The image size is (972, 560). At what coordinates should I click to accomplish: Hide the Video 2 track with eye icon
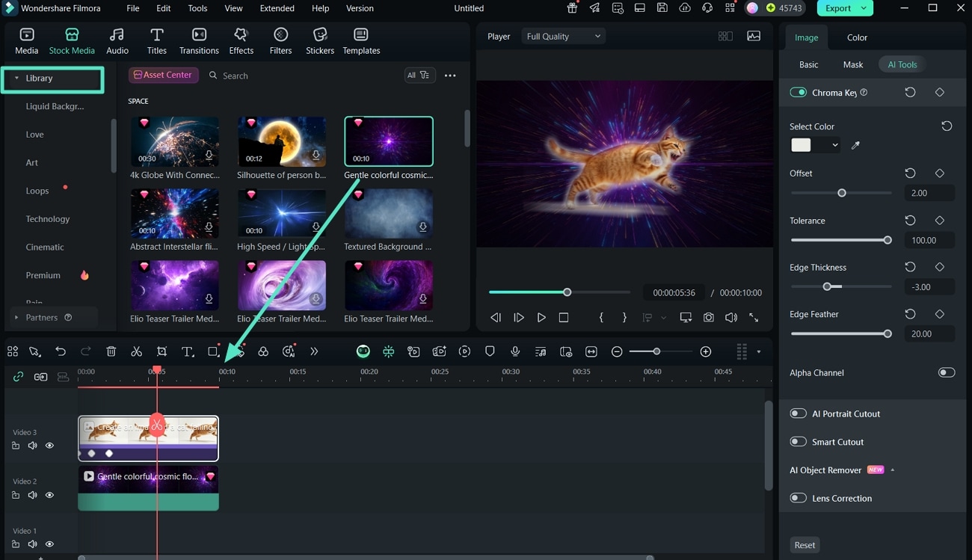coord(49,495)
